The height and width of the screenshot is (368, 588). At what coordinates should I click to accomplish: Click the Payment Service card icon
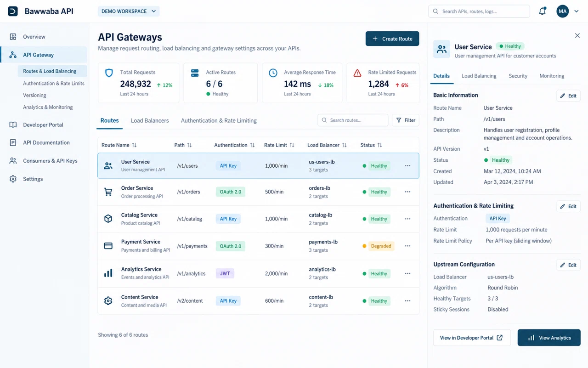pos(108,246)
